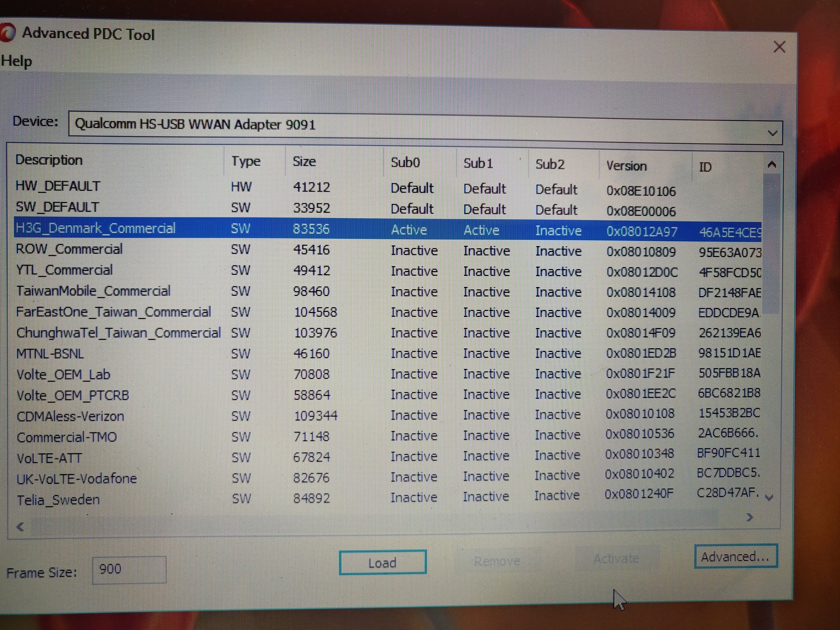Select the SW_DEFAULT row
This screenshot has width=840, height=630.
coord(388,209)
